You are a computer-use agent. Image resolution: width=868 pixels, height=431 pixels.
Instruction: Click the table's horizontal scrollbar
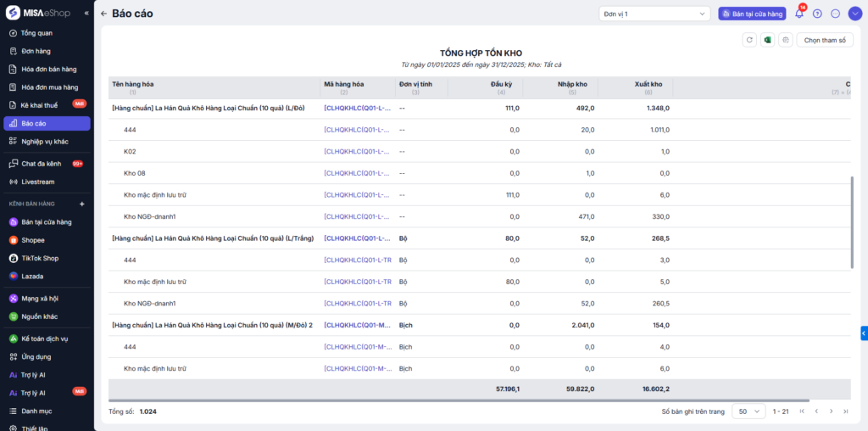[x=458, y=400]
